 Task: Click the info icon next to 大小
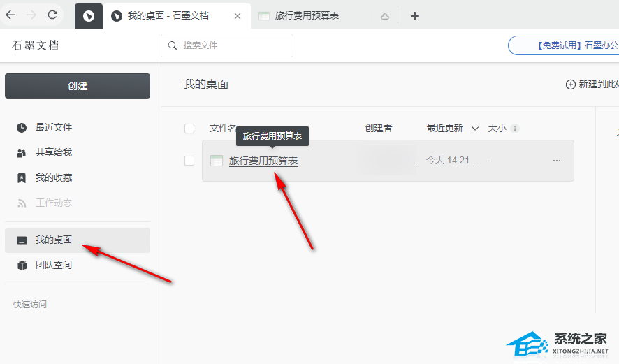tap(515, 129)
